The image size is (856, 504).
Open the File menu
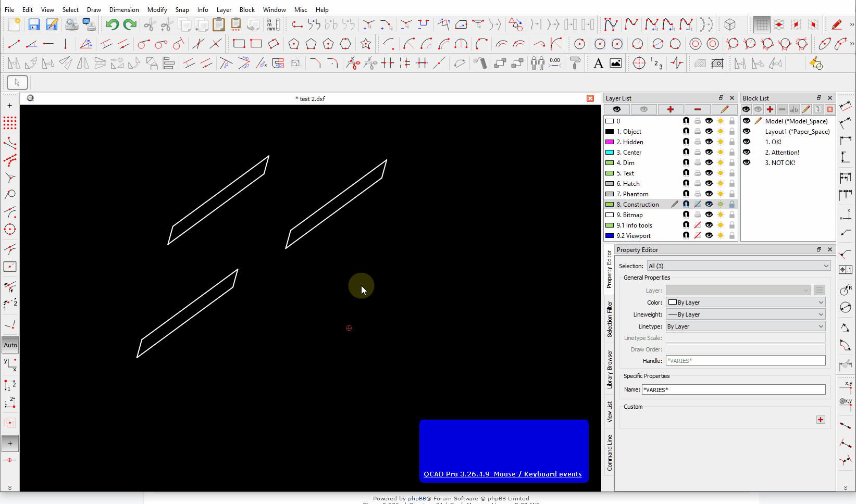pyautogui.click(x=9, y=9)
